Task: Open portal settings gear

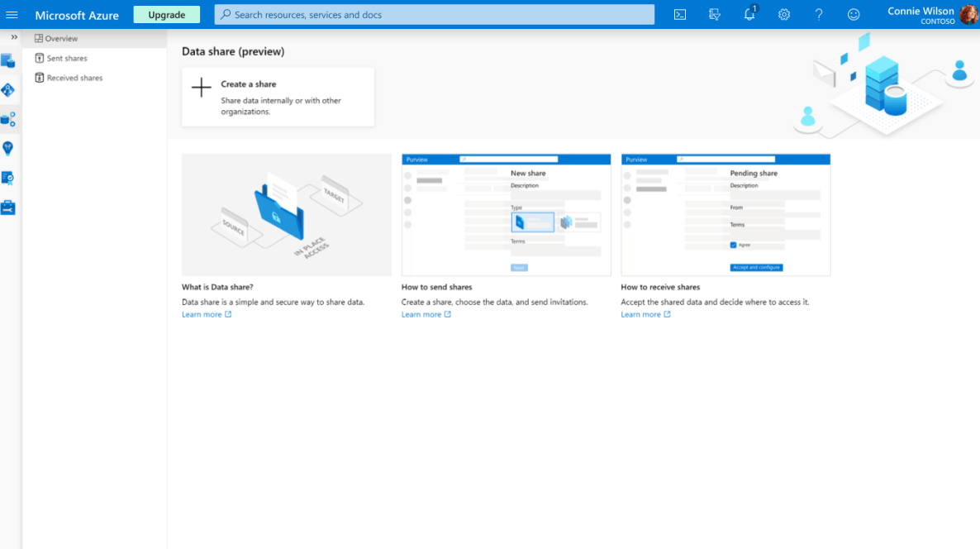Action: coord(784,15)
